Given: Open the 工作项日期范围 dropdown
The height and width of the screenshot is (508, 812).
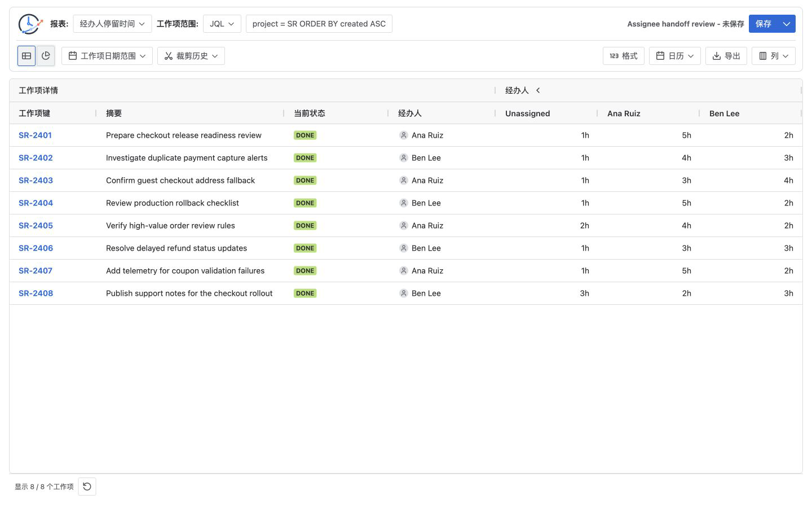Looking at the screenshot, I should 107,56.
